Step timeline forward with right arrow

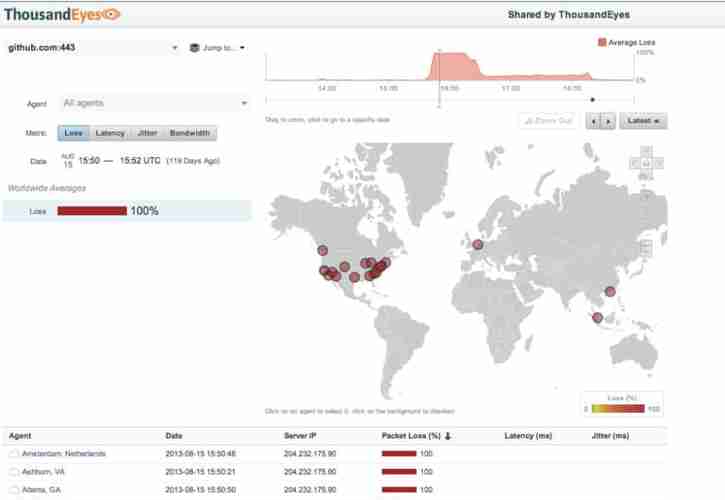tap(608, 121)
